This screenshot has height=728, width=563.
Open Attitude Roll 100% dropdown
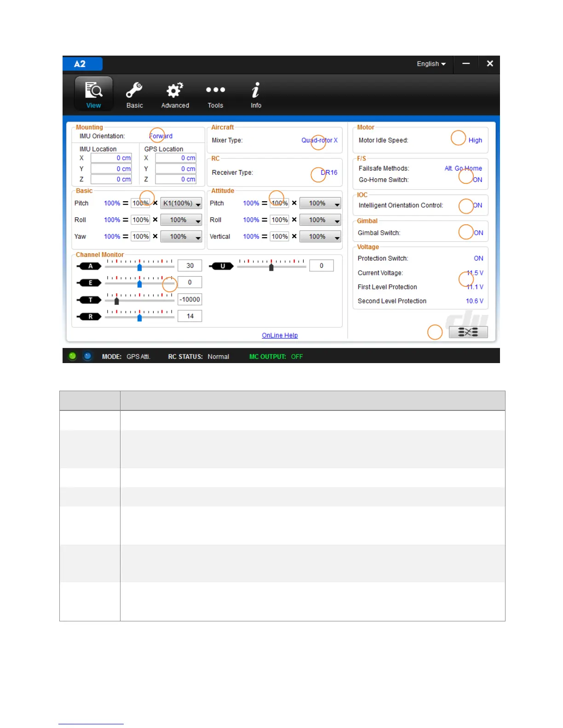coord(320,220)
